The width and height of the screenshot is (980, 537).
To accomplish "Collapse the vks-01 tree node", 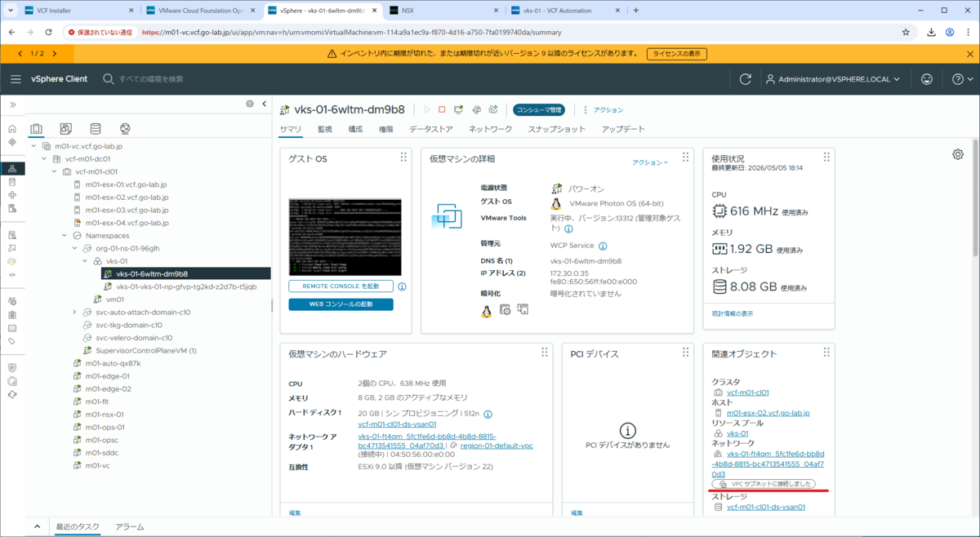I will (85, 261).
